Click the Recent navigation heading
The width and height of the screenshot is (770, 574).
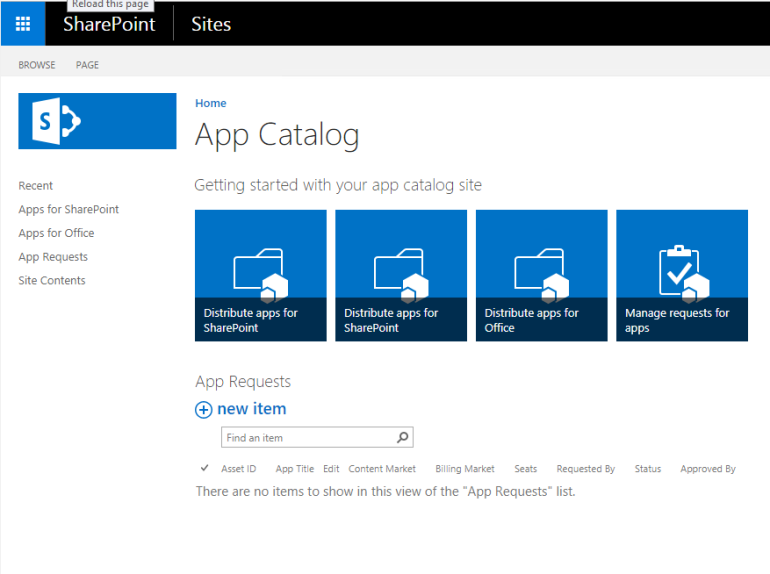[36, 186]
